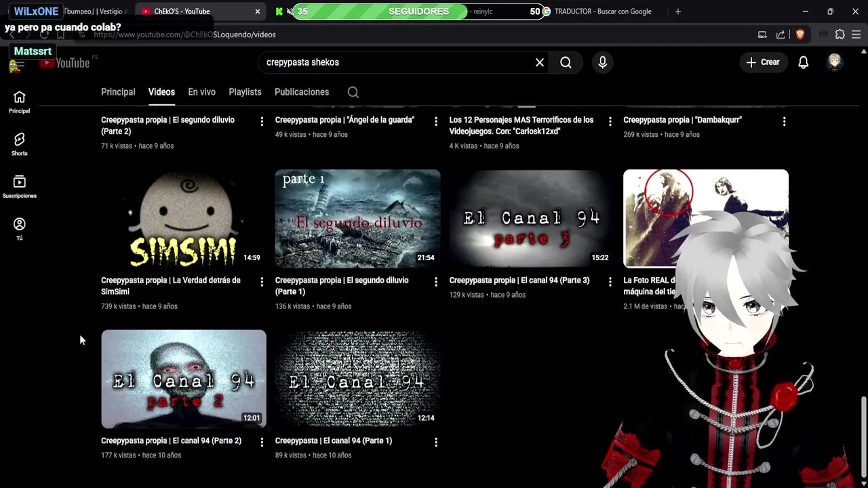Click the YouTube logo
The height and width of the screenshot is (488, 868).
click(x=64, y=63)
